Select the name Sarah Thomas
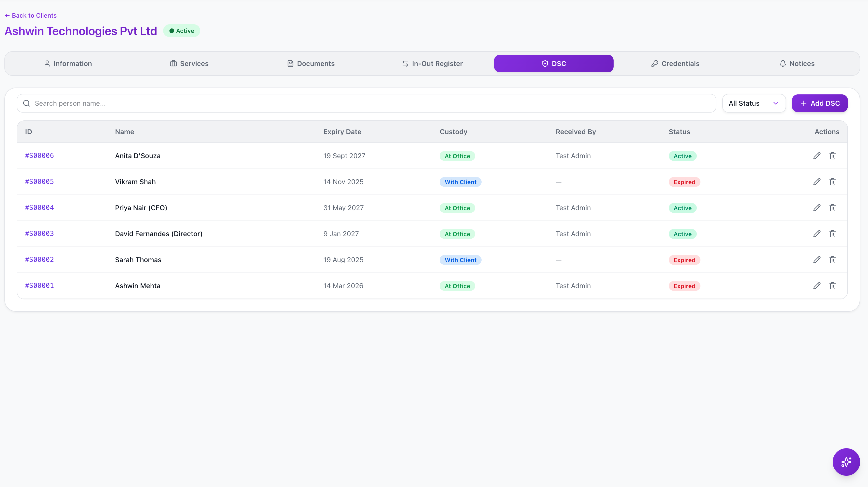 [138, 260]
